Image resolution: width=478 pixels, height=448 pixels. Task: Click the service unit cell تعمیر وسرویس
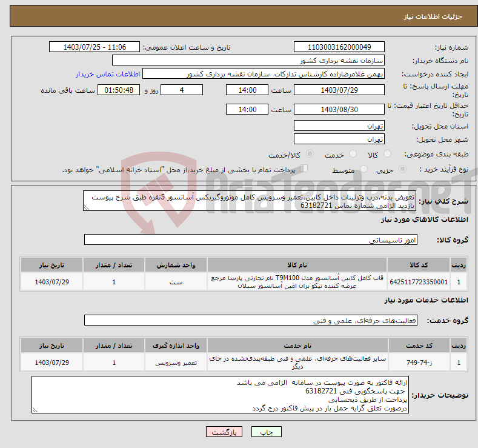(x=176, y=363)
